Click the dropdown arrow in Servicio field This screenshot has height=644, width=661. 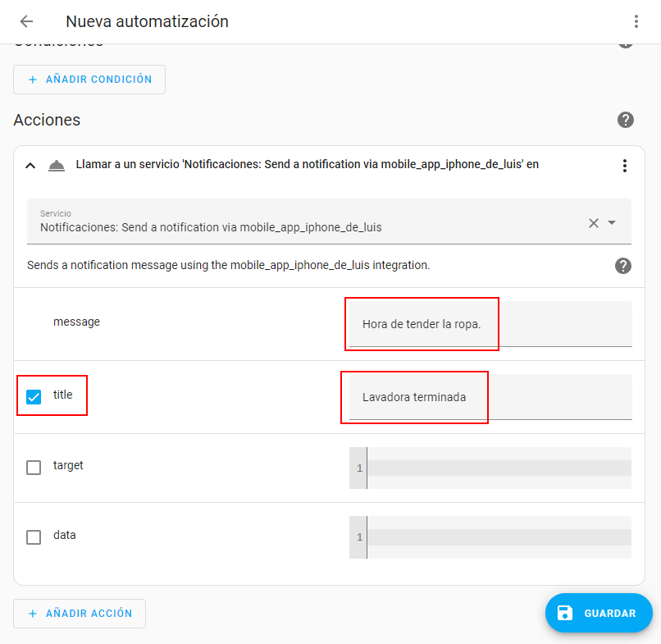pos(612,223)
